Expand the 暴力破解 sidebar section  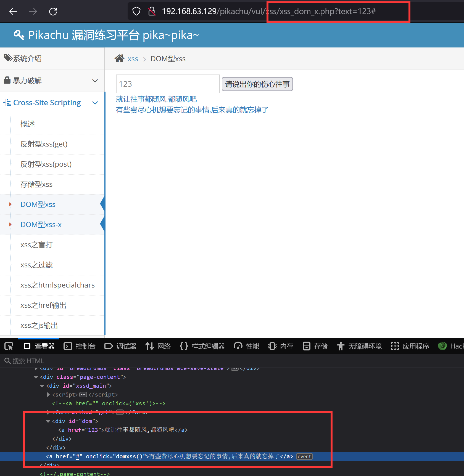(x=95, y=81)
